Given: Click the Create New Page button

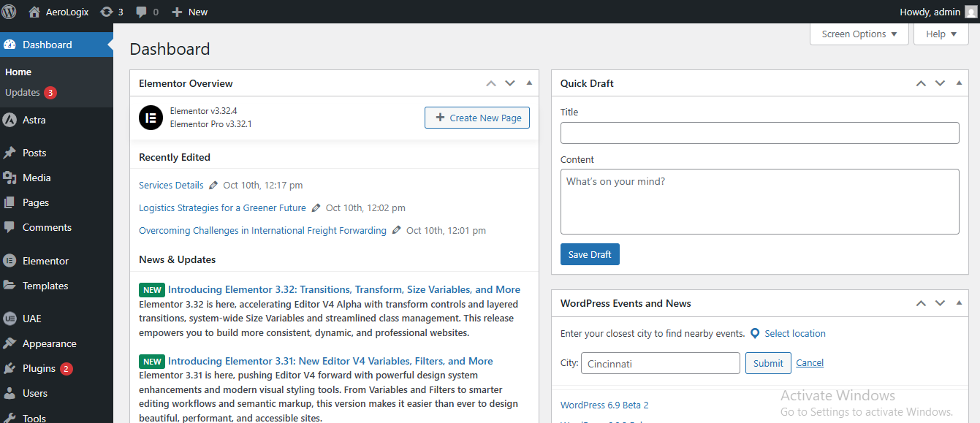Looking at the screenshot, I should click(x=477, y=118).
